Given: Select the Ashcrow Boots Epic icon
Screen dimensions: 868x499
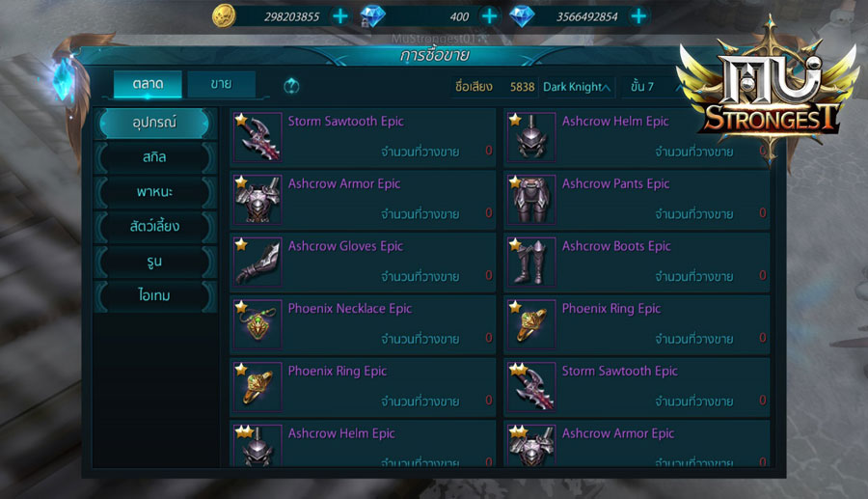Looking at the screenshot, I should coord(531,262).
